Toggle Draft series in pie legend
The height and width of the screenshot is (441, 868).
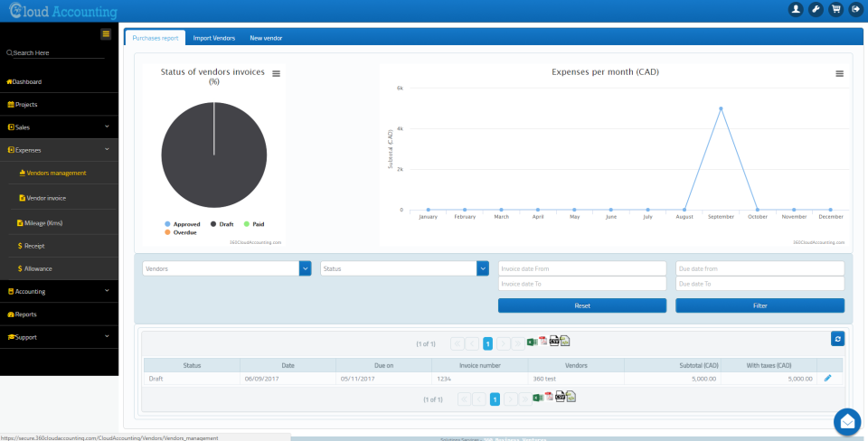[x=222, y=224]
